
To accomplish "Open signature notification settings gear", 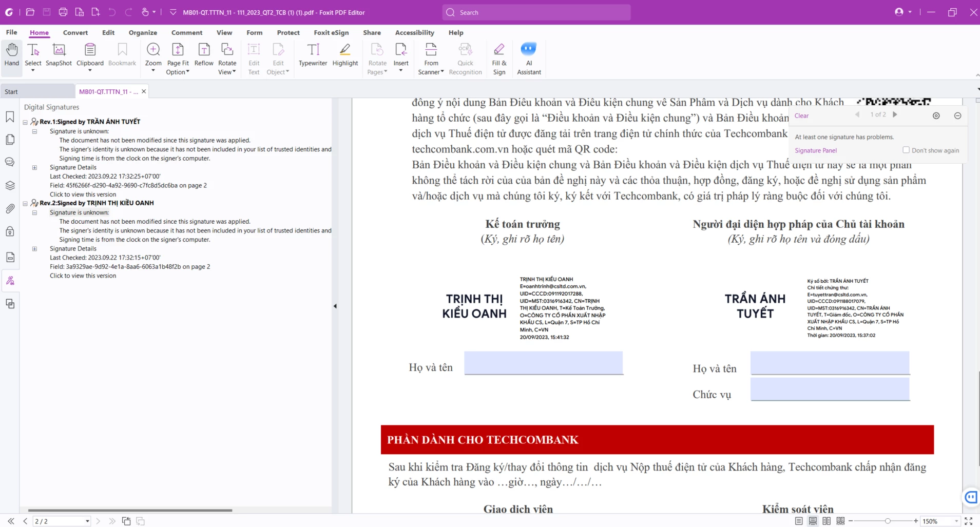I will pos(936,115).
